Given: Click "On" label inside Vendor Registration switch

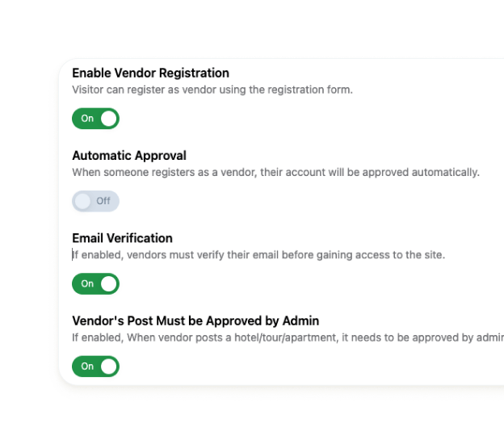Looking at the screenshot, I should tap(87, 119).
